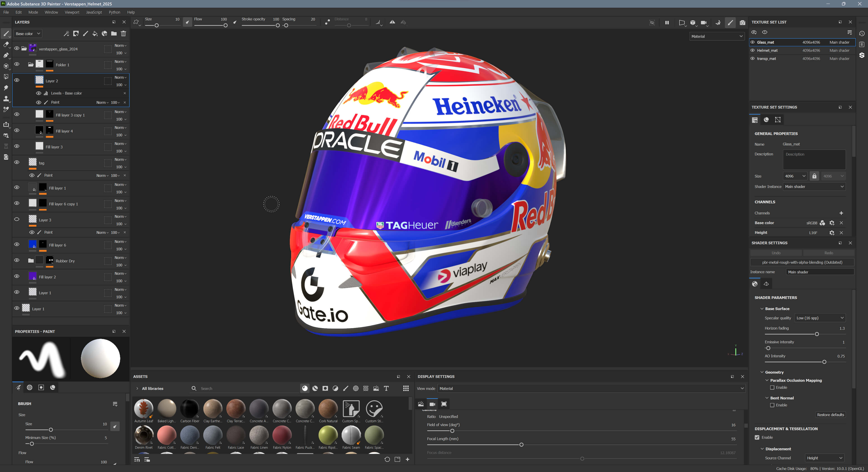
Task: Add a new fill layer
Action: click(95, 33)
